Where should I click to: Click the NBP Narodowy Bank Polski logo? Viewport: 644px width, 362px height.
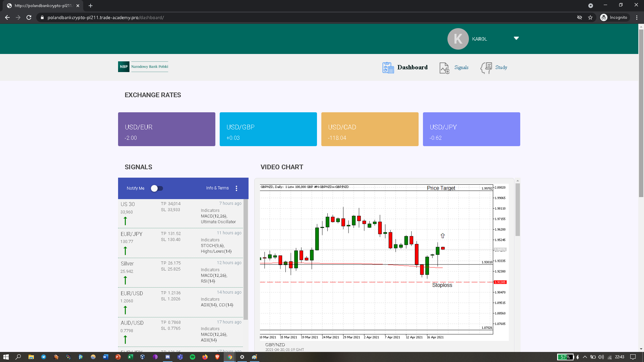(x=143, y=67)
